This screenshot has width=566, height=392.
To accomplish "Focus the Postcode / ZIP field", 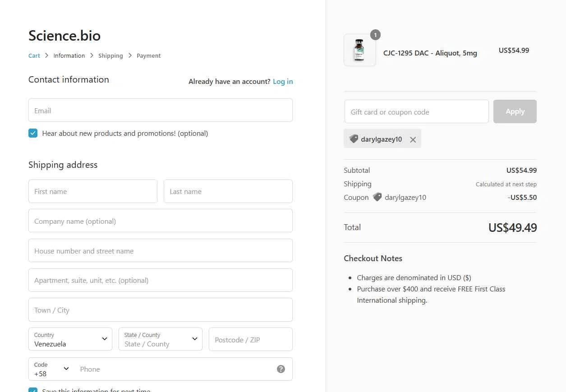I will pos(251,339).
